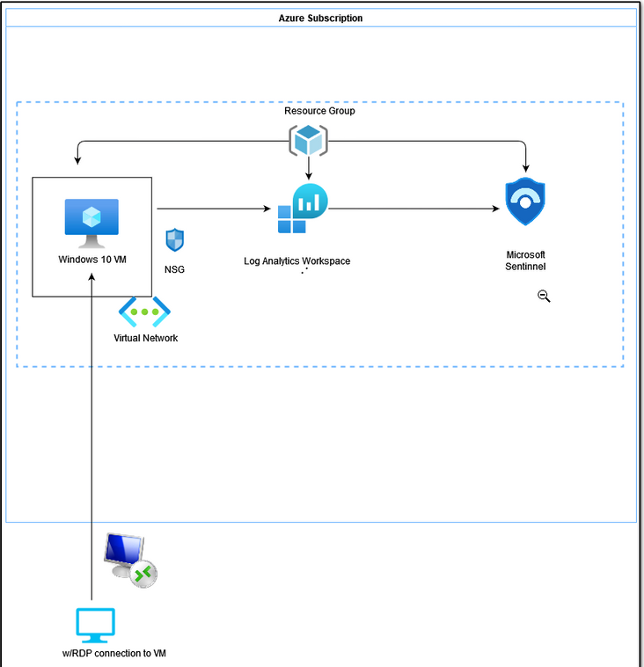Select the NSG shield icon
Viewport: 644px width, 667px height.
174,240
